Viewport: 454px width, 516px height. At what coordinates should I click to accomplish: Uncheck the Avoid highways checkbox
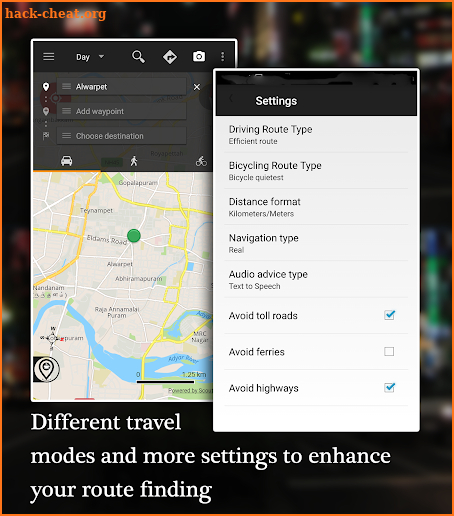coord(389,388)
